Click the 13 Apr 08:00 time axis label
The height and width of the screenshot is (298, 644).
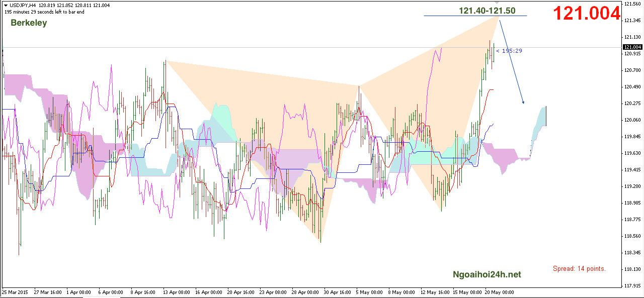tap(177, 292)
